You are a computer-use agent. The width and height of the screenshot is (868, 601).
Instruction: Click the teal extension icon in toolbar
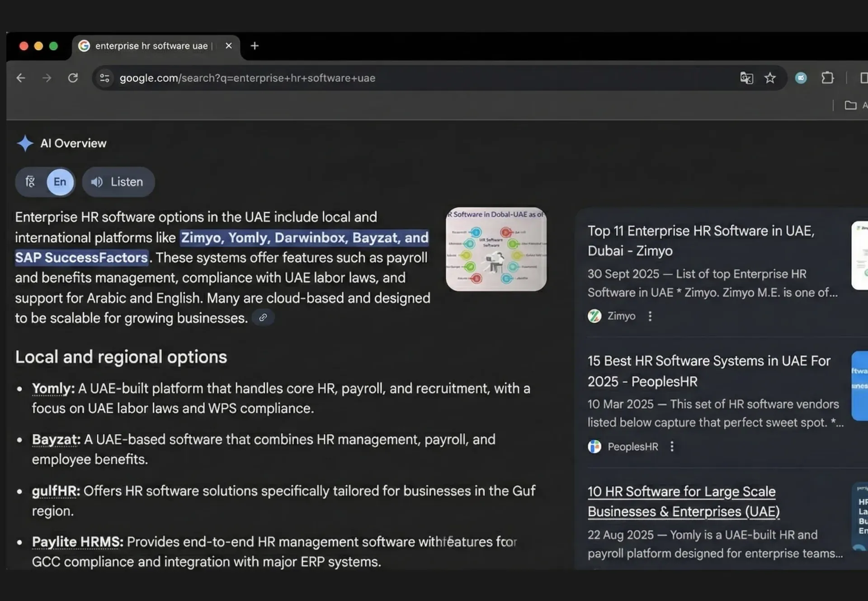(x=801, y=78)
